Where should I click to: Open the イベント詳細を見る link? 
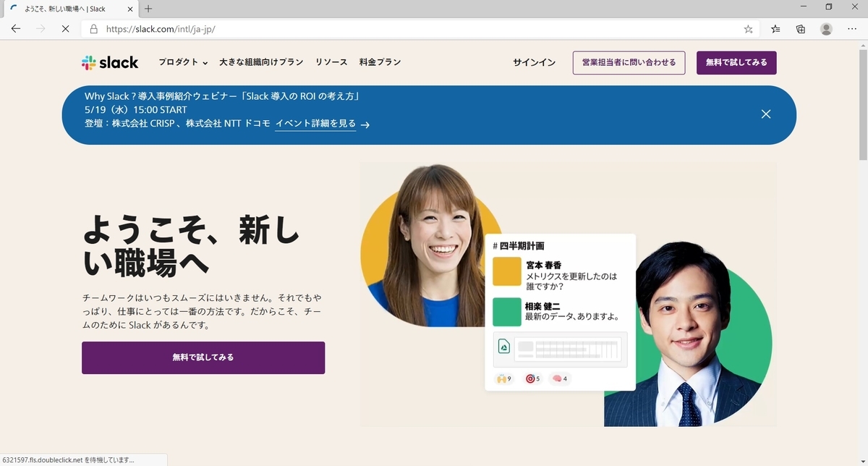pos(315,124)
